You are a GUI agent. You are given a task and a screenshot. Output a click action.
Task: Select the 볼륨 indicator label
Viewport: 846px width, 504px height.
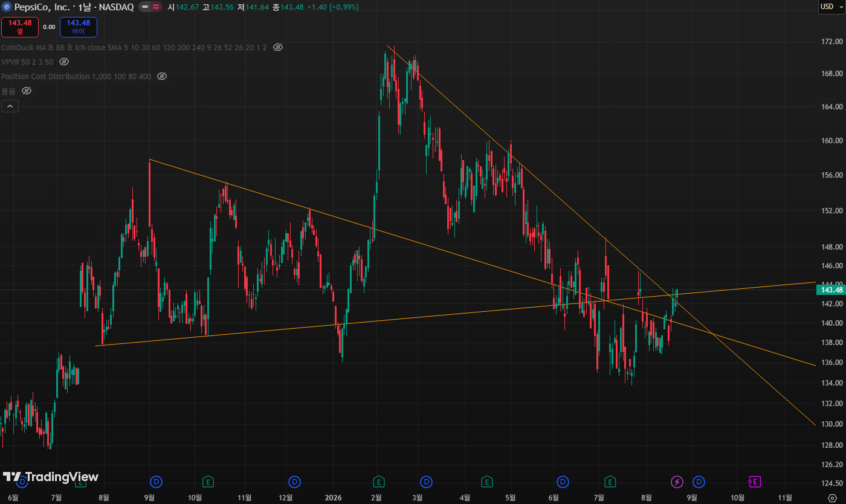8,91
